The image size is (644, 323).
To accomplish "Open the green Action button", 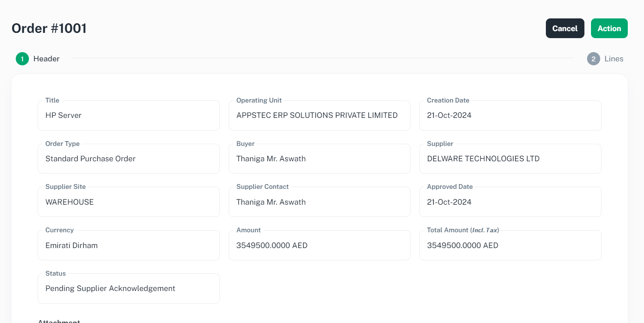I will pyautogui.click(x=609, y=28).
